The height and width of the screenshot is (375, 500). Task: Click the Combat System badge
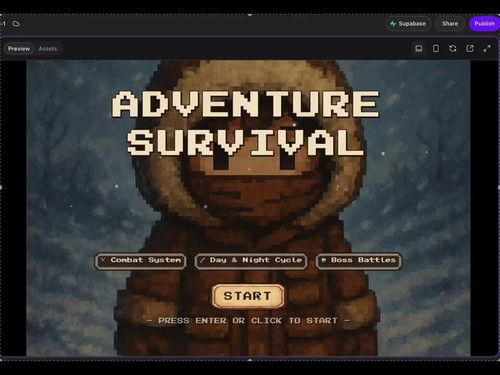[140, 261]
